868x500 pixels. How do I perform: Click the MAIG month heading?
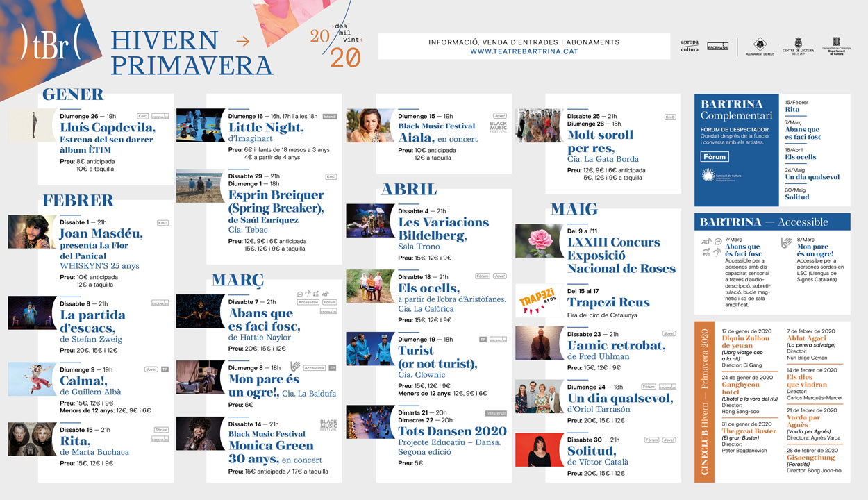point(574,209)
